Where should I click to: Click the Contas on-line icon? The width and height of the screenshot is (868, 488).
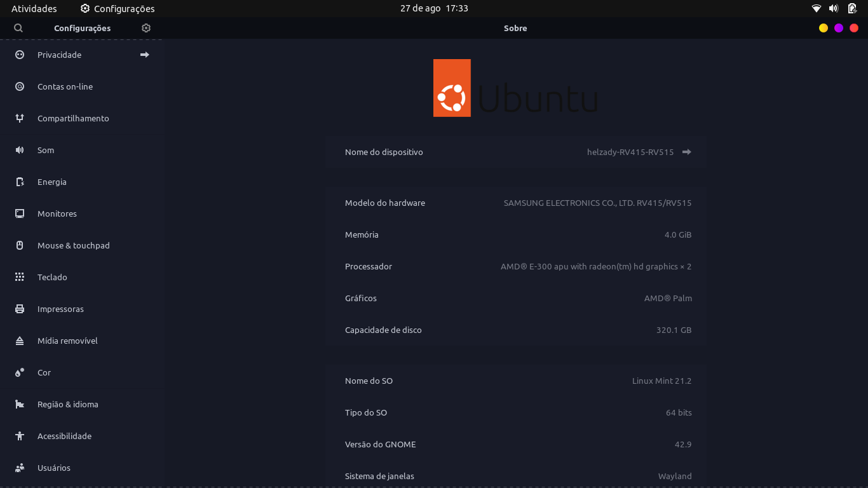(20, 86)
